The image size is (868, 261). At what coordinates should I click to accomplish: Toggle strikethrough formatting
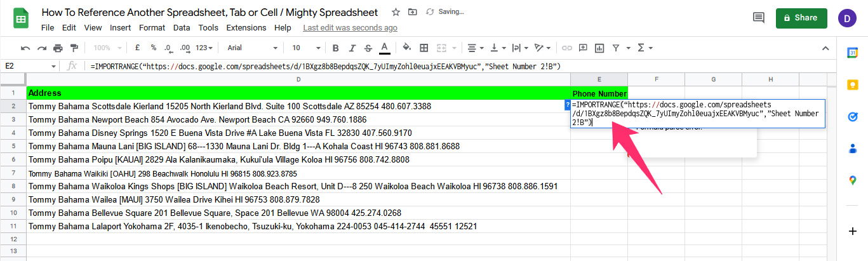click(368, 48)
